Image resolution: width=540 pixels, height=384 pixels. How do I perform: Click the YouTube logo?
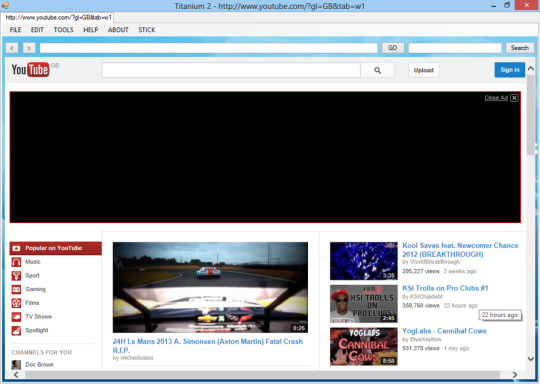pos(31,70)
